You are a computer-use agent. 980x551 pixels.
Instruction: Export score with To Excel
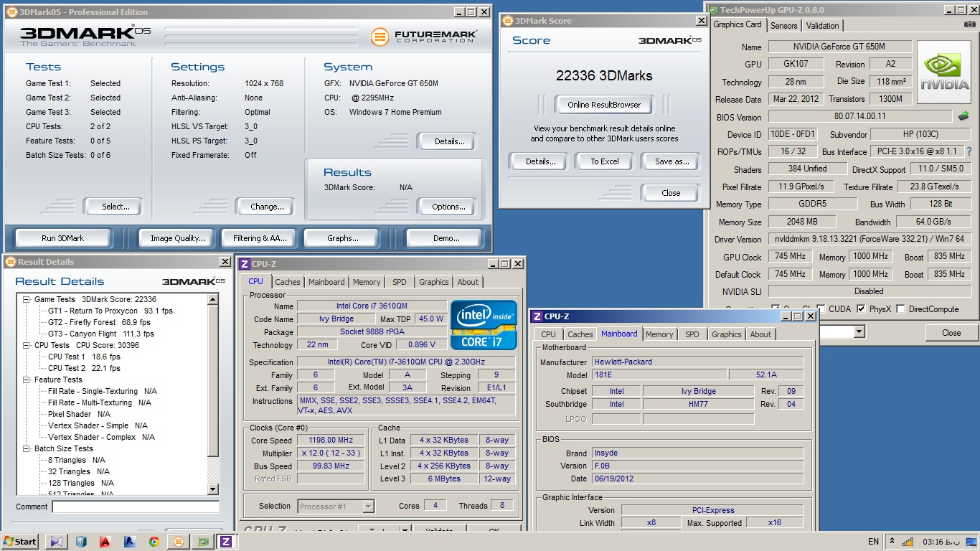coord(605,161)
